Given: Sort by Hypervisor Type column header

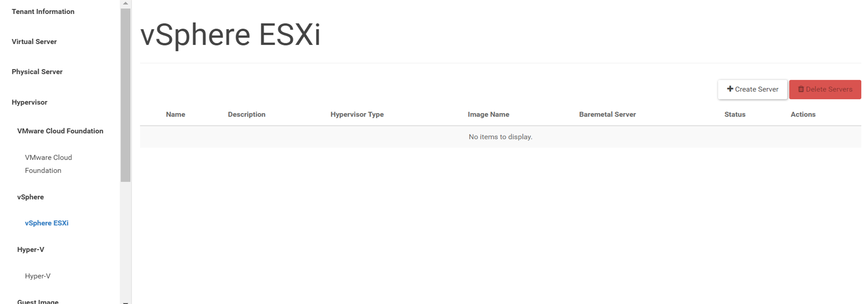Looking at the screenshot, I should tap(357, 115).
